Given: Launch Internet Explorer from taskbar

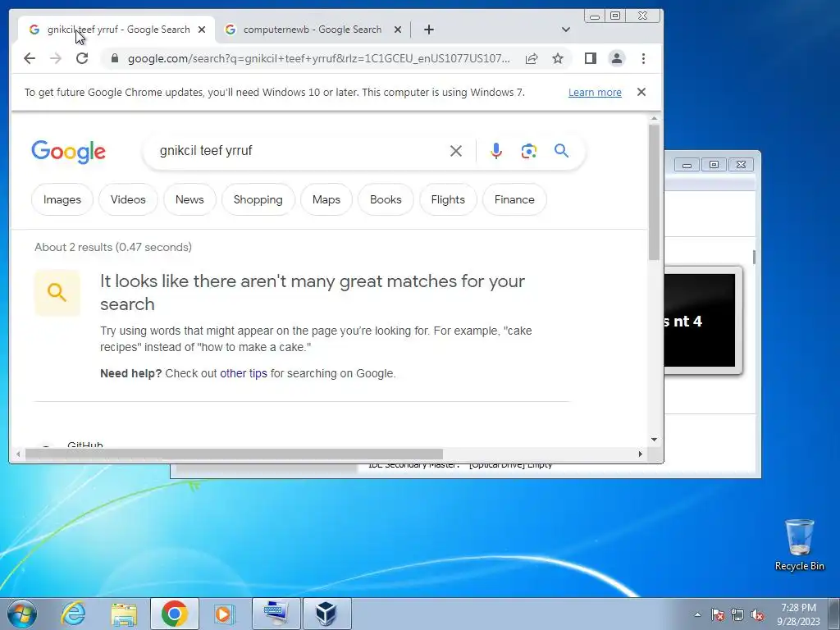Looking at the screenshot, I should 73,614.
